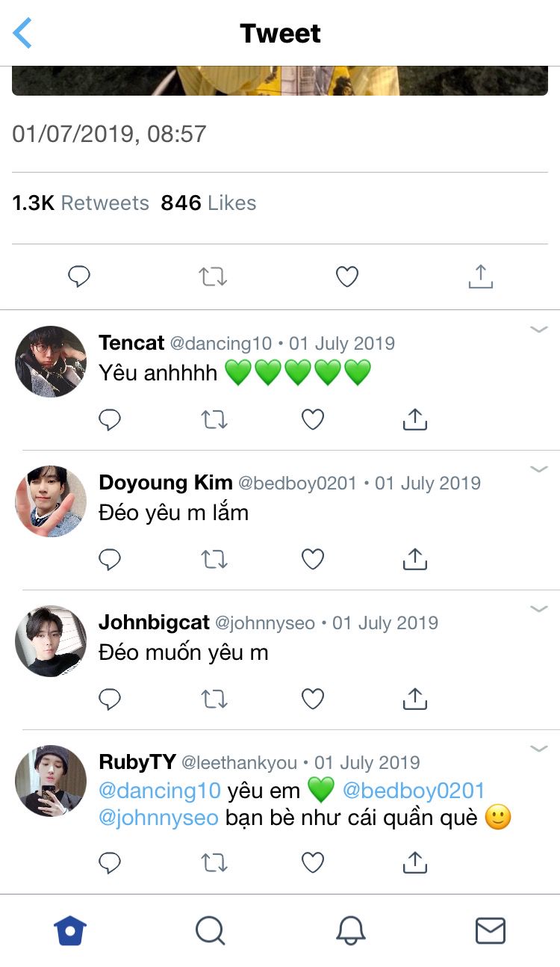560x967 pixels.
Task: Like Tencat's reply with the heart
Action: pyautogui.click(x=312, y=420)
